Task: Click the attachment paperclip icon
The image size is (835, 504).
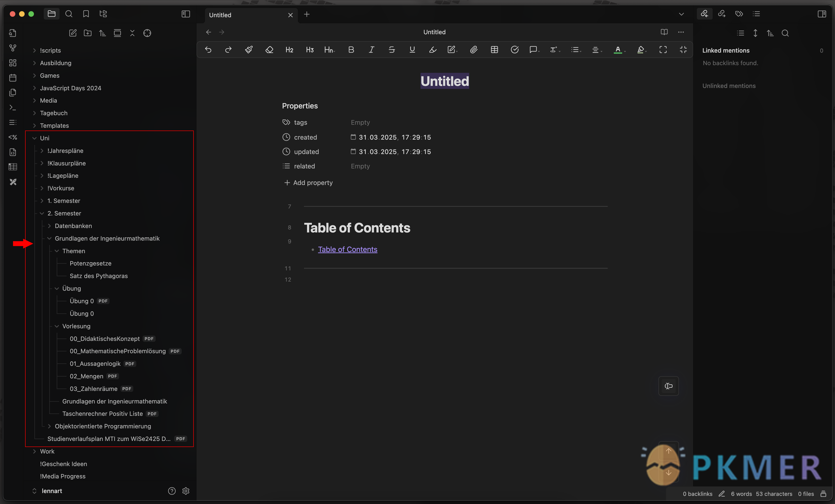Action: point(474,50)
